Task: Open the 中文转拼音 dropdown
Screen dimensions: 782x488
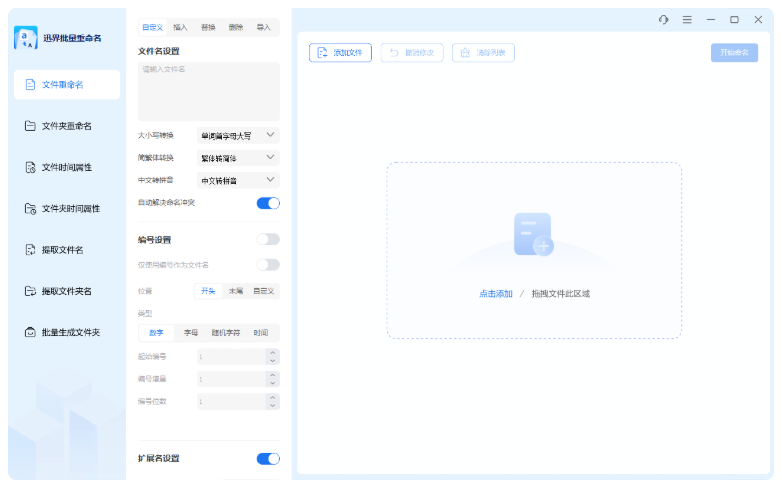Action: click(x=238, y=181)
